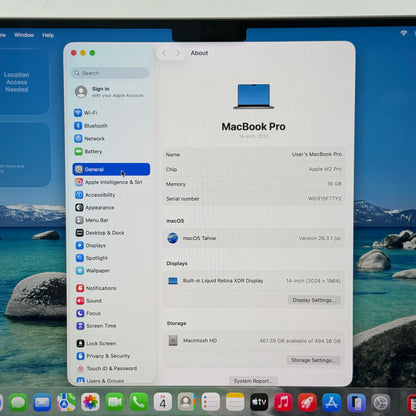Open Desktop & Dock settings
Image resolution: width=416 pixels, height=416 pixels.
pyautogui.click(x=100, y=233)
